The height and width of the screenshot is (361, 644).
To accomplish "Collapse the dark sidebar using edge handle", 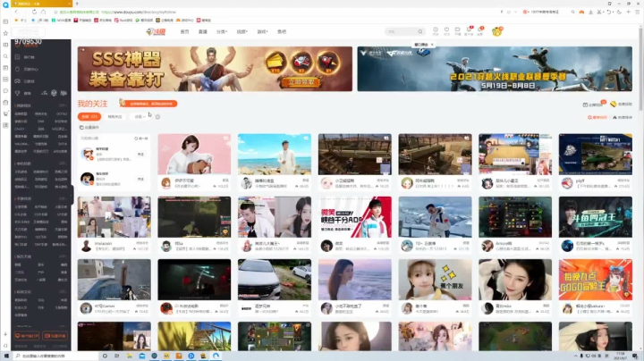I will click(72, 195).
